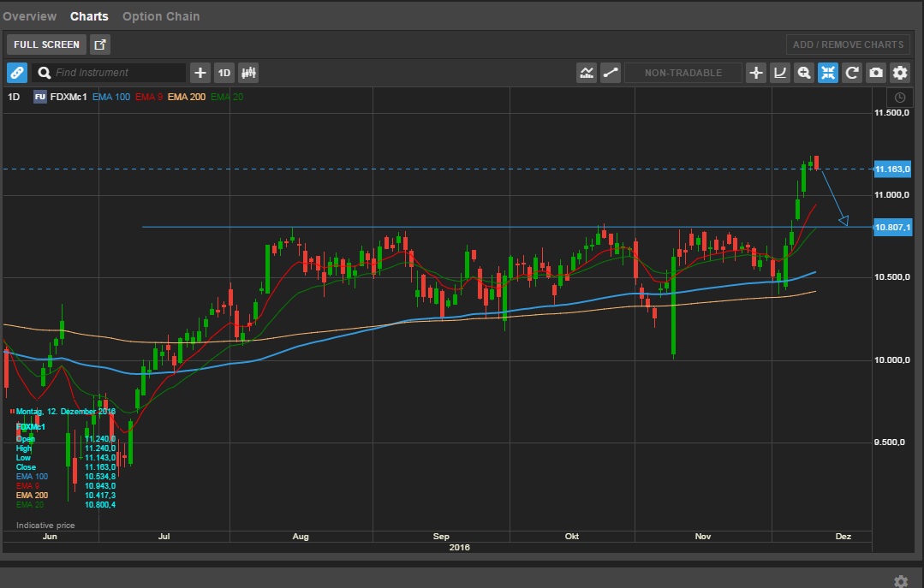Screen dimensions: 924x588
Task: Take a chart snapshot with camera icon
Action: pyautogui.click(x=876, y=73)
